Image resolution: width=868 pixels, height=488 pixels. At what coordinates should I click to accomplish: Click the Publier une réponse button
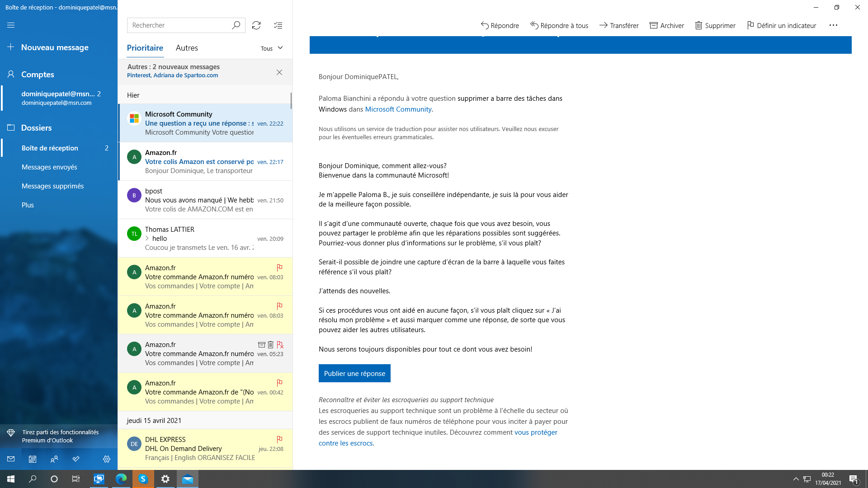(354, 373)
